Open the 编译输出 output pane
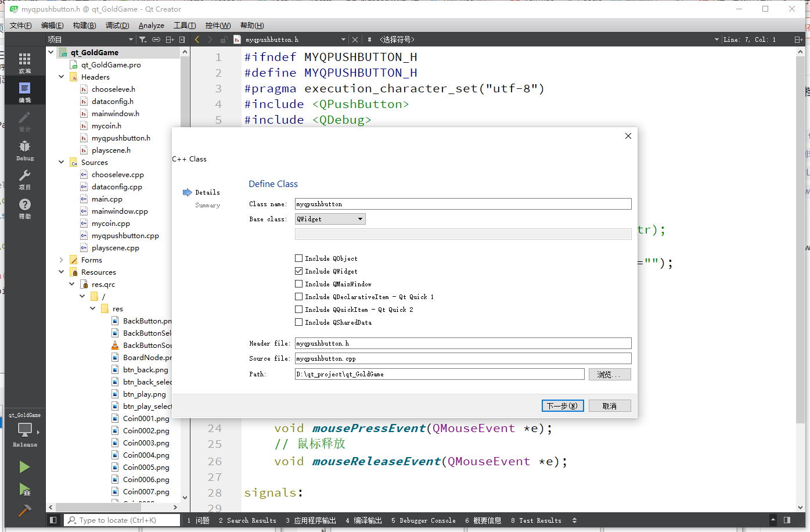 (x=364, y=520)
